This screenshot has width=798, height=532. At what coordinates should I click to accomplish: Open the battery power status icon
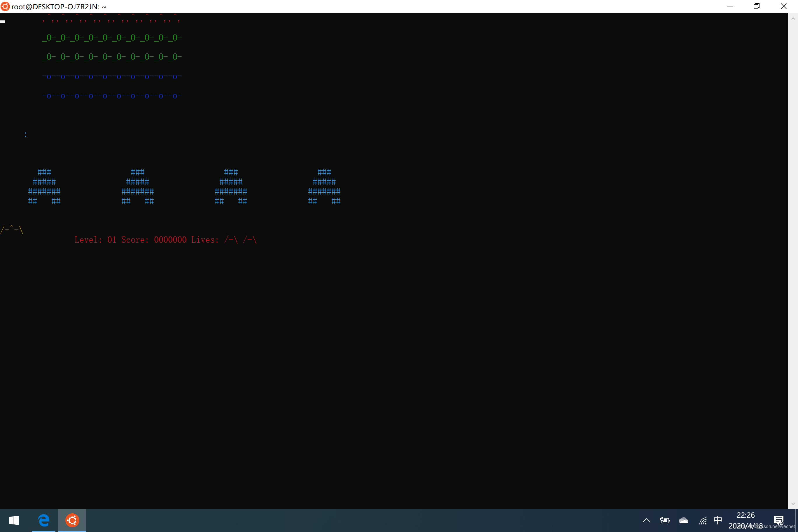click(x=665, y=520)
